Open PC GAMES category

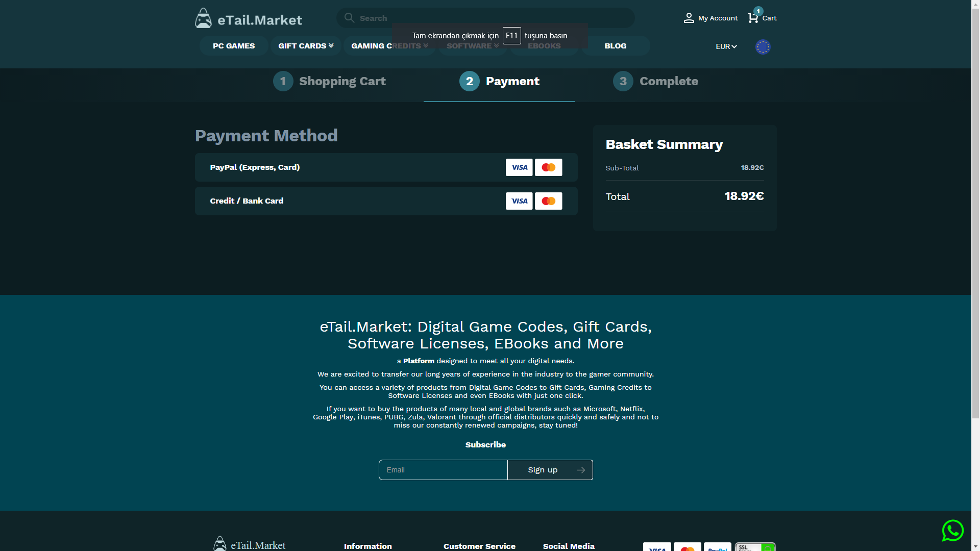tap(234, 46)
